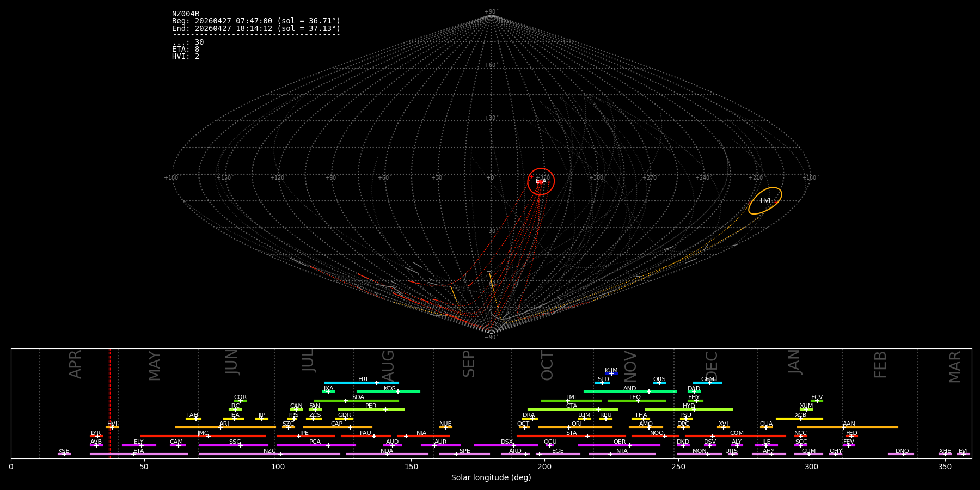
Task: Click the MAY month label
Action: [155, 366]
